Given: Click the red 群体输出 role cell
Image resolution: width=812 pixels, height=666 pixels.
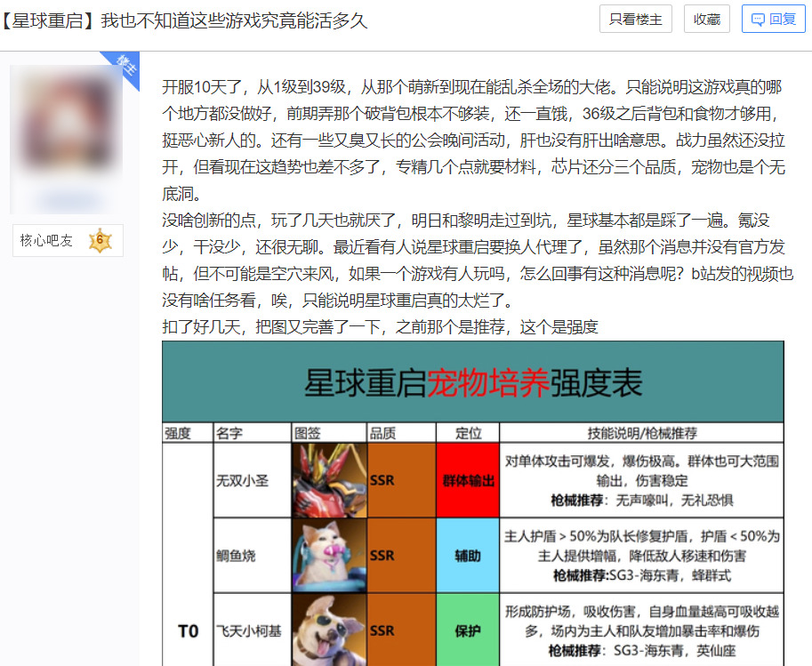Looking at the screenshot, I should tap(468, 479).
